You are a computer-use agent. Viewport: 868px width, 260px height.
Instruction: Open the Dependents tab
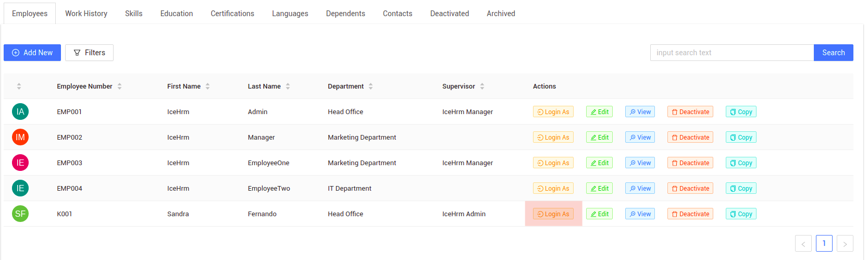(345, 14)
